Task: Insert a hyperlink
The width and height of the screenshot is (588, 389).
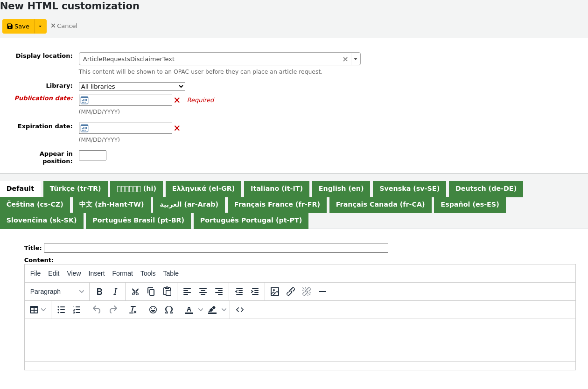Action: 290,291
